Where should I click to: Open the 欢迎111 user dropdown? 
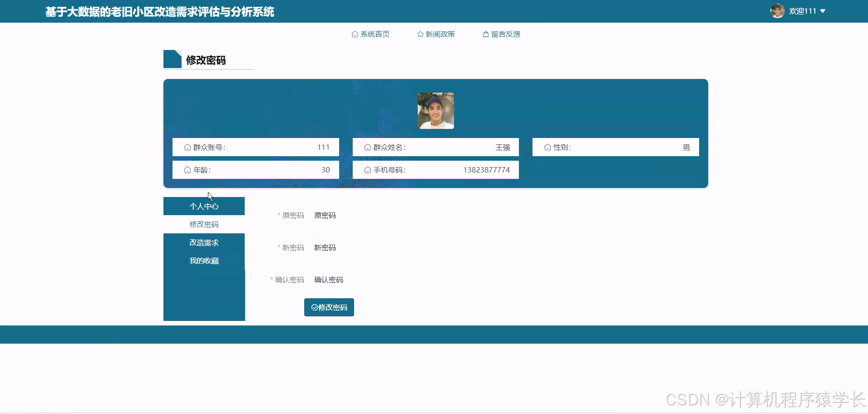click(x=803, y=11)
